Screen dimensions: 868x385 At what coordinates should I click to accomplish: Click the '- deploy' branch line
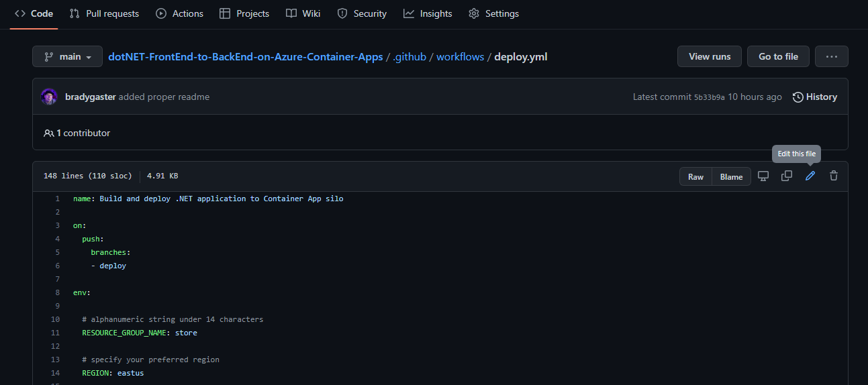tap(109, 266)
